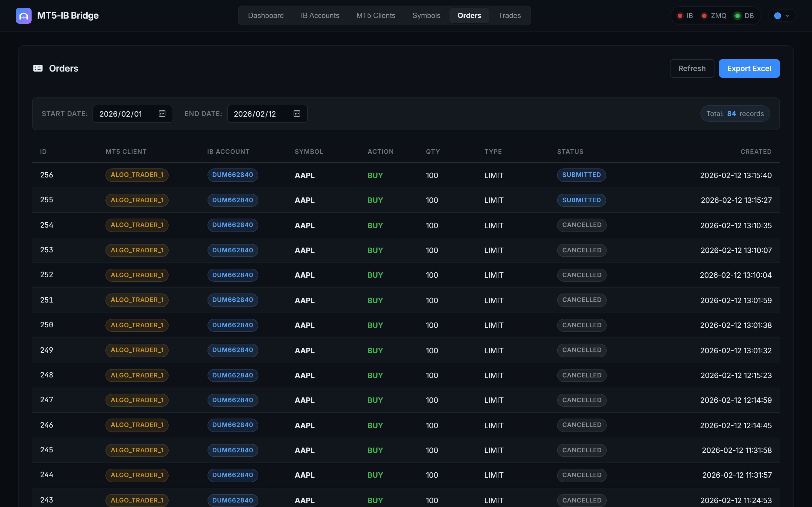
Task: Click the Refresh button
Action: point(692,68)
